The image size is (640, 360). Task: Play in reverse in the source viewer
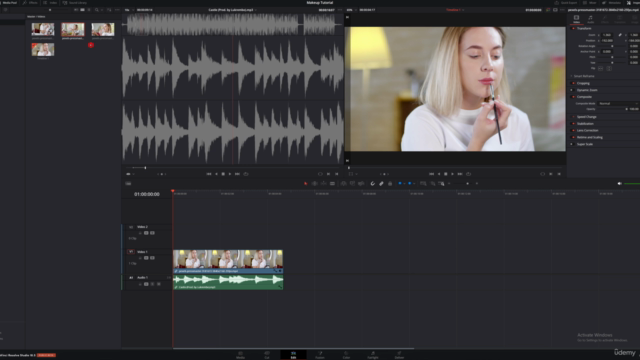[x=216, y=174]
